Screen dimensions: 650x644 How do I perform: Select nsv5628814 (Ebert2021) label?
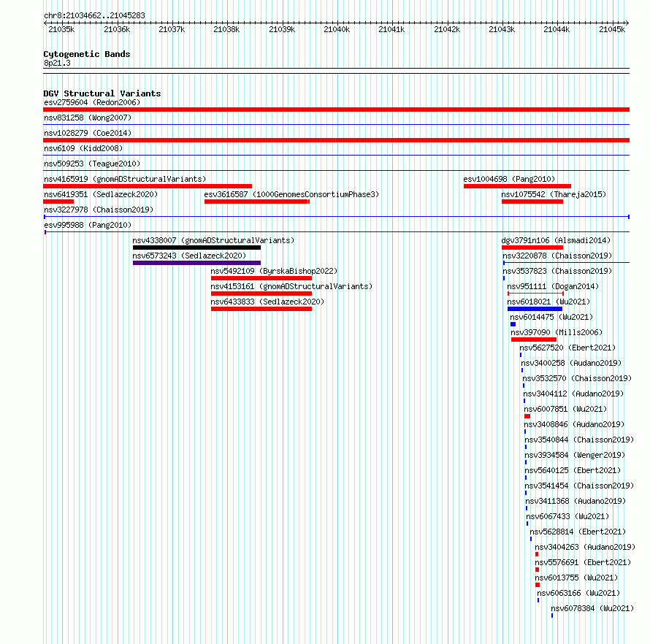[578, 532]
